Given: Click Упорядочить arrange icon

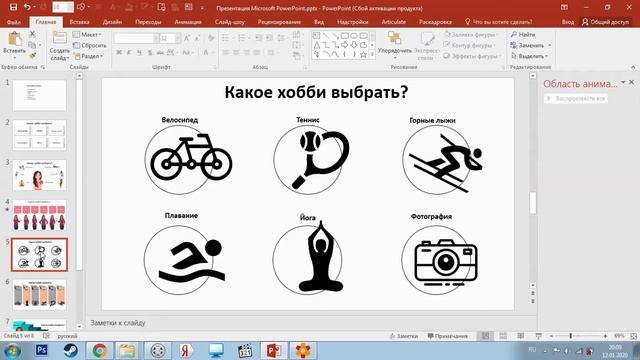Looking at the screenshot, I should [x=395, y=39].
